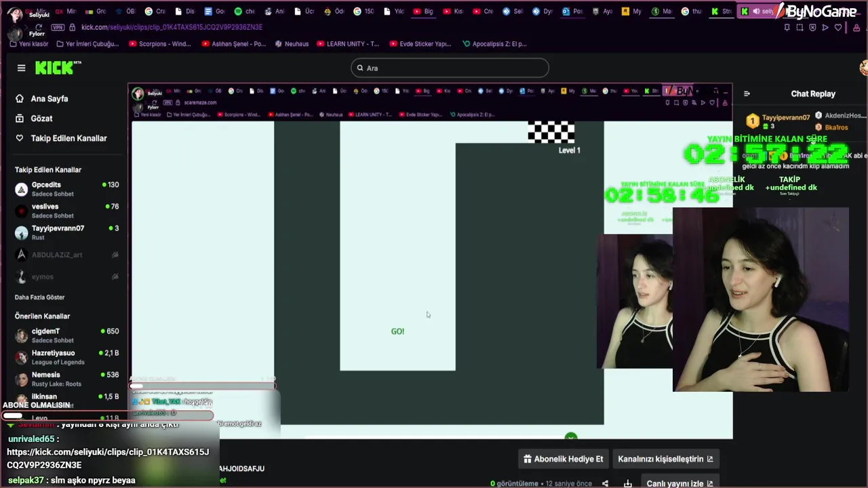The width and height of the screenshot is (868, 488).
Task: Open ABDULAZiZ_art offline channel
Action: tap(66, 255)
